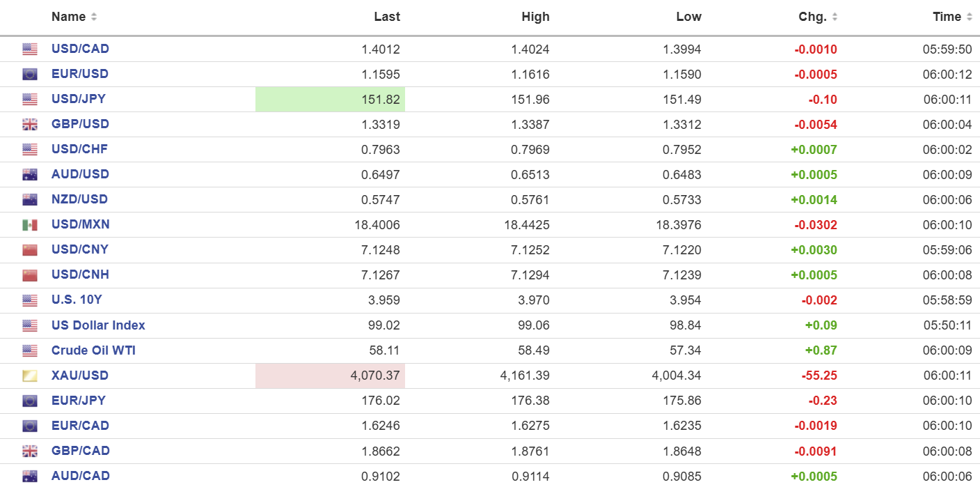
Task: Click the High column header
Action: 535,17
